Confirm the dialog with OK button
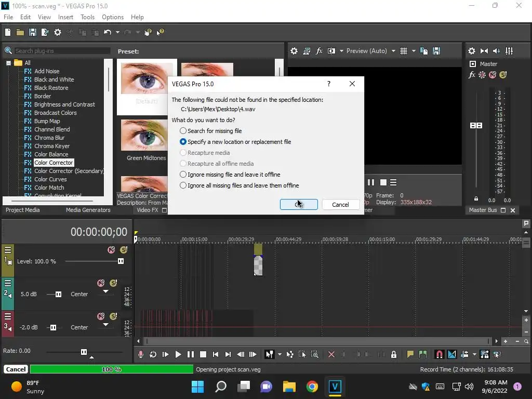532x399 pixels. click(299, 205)
